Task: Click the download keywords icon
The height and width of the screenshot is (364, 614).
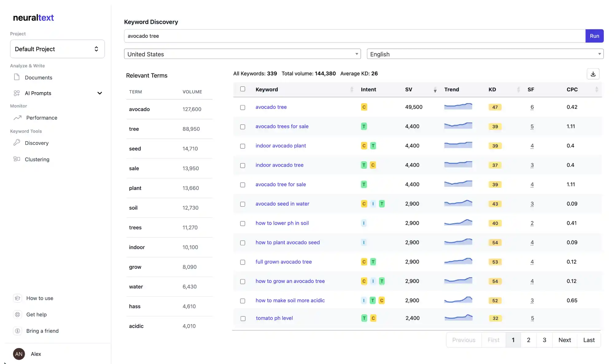Action: click(x=593, y=74)
